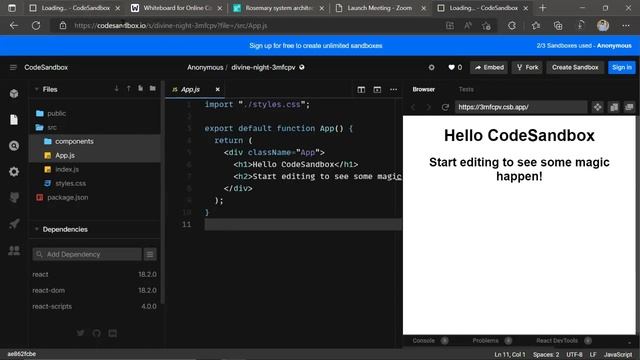Change UTF-8 encoding in status bar
Screen dimensions: 640x360
[574, 354]
